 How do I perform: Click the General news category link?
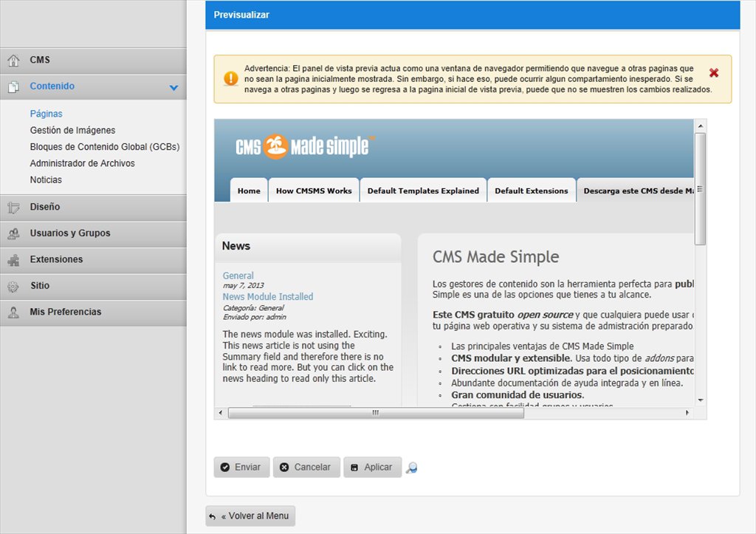click(x=238, y=275)
